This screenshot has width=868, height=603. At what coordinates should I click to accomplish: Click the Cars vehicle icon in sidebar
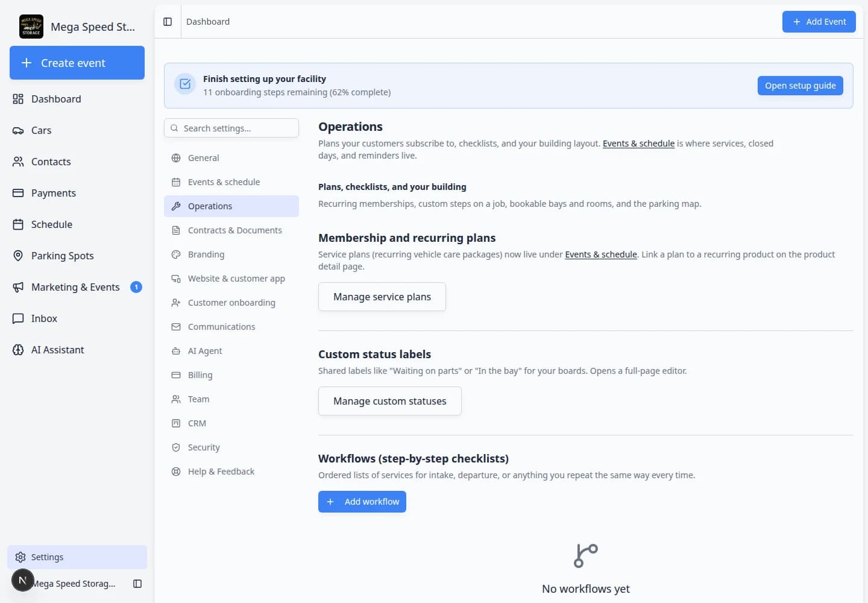[18, 130]
